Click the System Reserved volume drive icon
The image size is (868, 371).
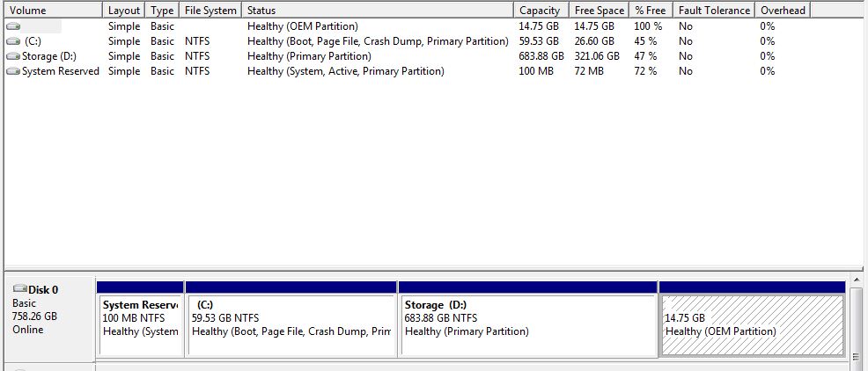[13, 71]
